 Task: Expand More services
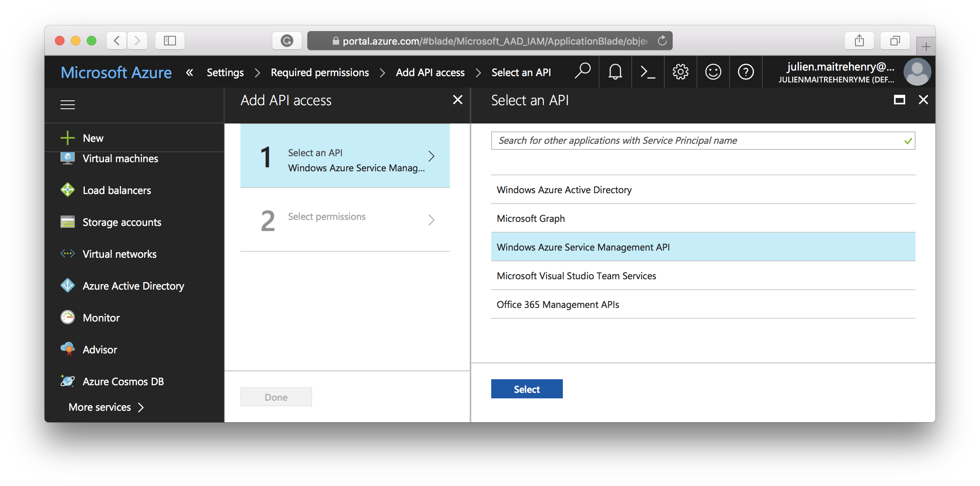(x=106, y=407)
